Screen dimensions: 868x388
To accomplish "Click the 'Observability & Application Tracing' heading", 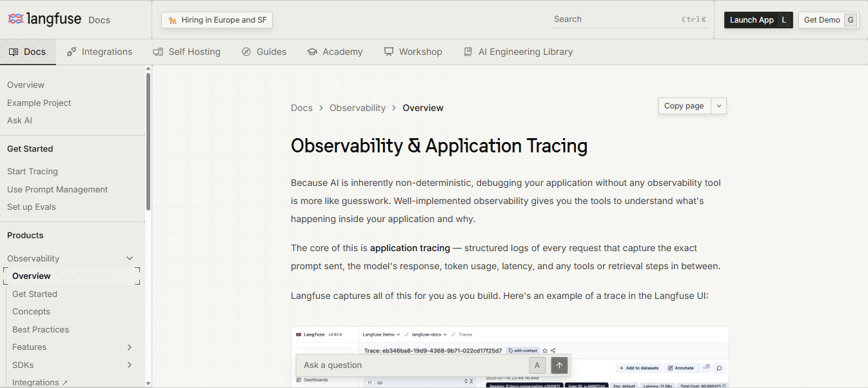I will tap(439, 146).
